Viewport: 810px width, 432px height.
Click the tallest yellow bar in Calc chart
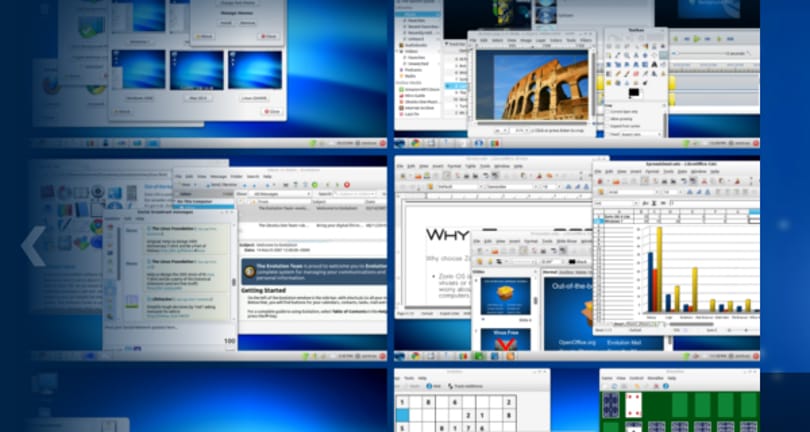pos(659,269)
